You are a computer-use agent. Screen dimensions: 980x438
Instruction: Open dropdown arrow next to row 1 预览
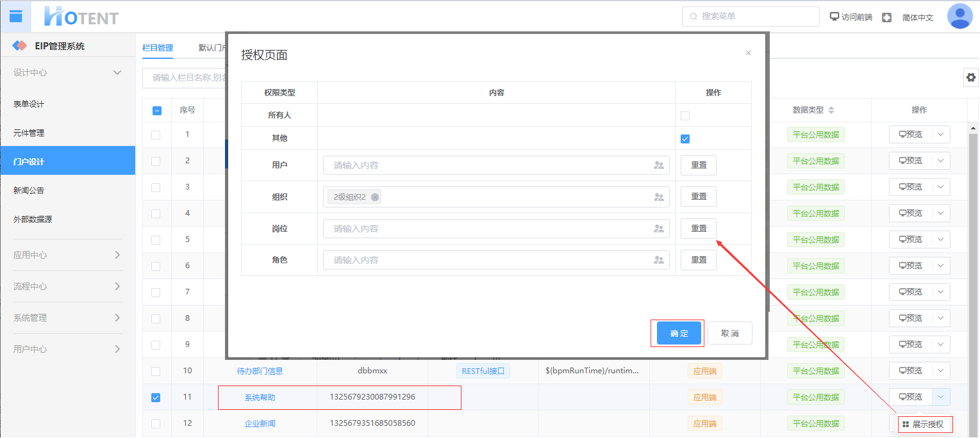click(x=940, y=134)
